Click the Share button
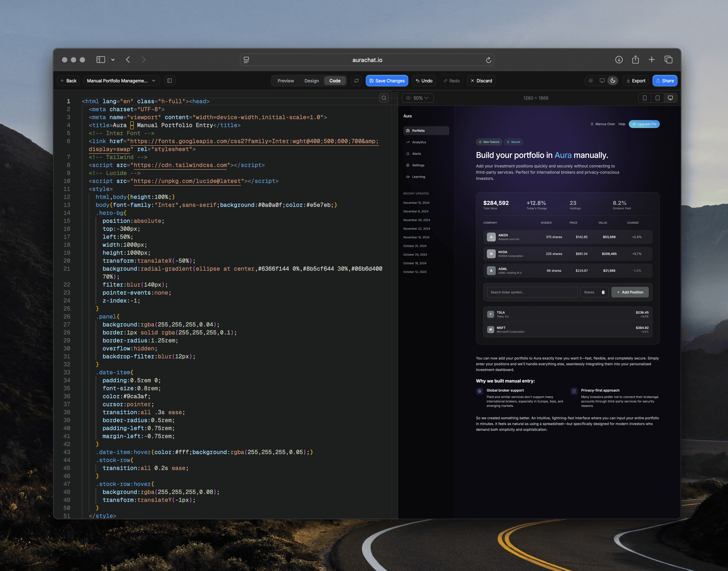 coord(665,81)
